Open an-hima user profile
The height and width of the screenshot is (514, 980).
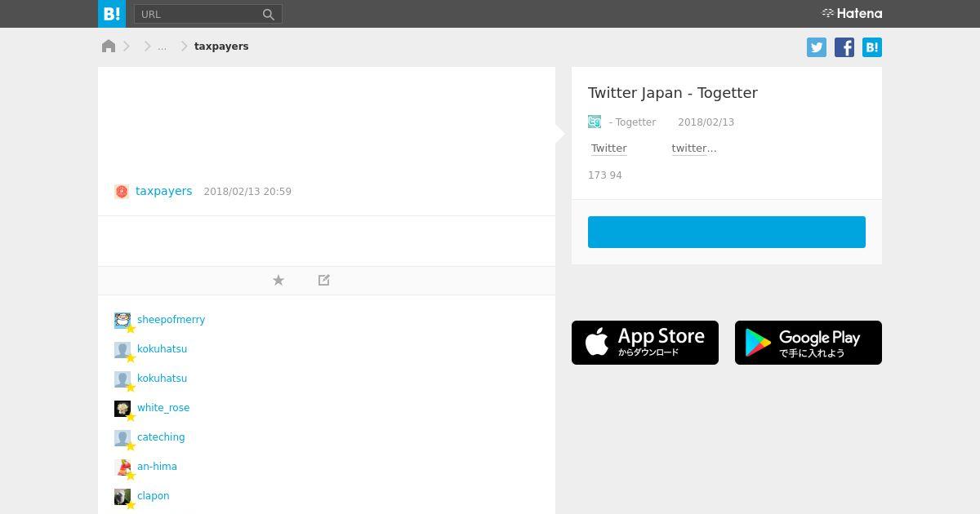[x=157, y=467]
